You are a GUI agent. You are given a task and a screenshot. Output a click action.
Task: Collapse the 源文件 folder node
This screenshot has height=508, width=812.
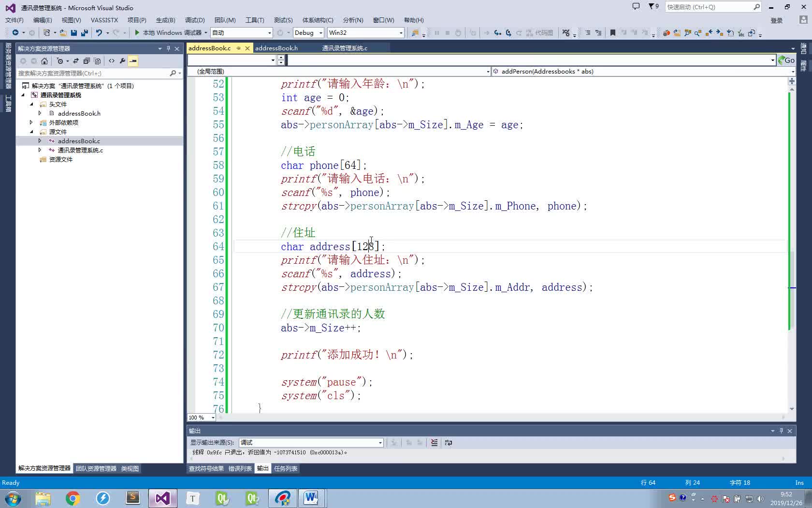31,132
